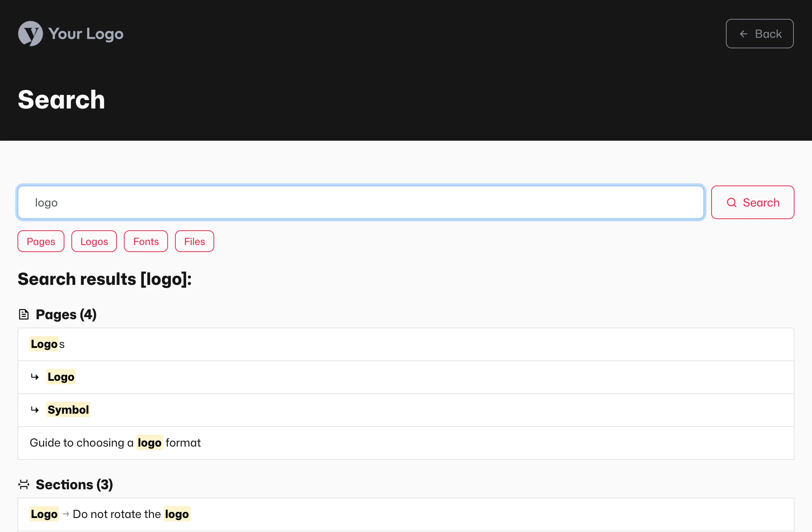Image resolution: width=812 pixels, height=532 pixels.
Task: Open 'Guide to choosing a logo format'
Action: [406, 443]
